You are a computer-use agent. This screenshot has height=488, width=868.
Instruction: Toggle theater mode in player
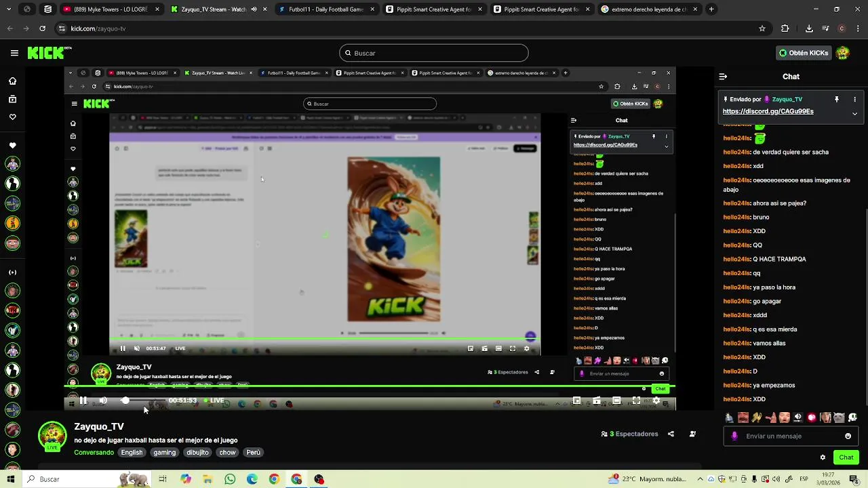pyautogui.click(x=616, y=401)
